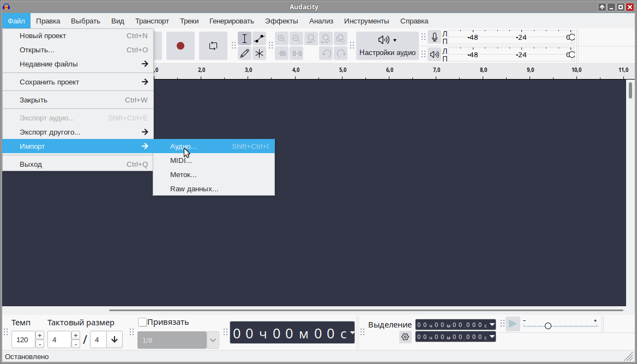Increase tempo with plus stepper
This screenshot has width=637, height=364.
coord(40,336)
